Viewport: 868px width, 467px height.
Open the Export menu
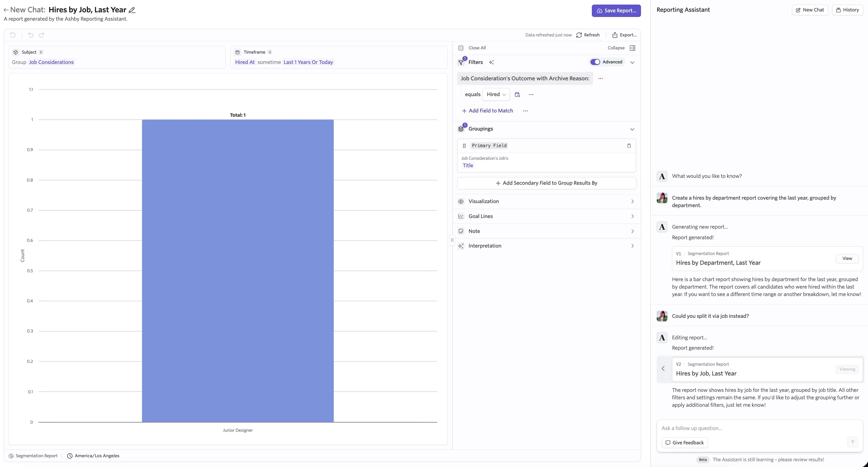(x=624, y=35)
